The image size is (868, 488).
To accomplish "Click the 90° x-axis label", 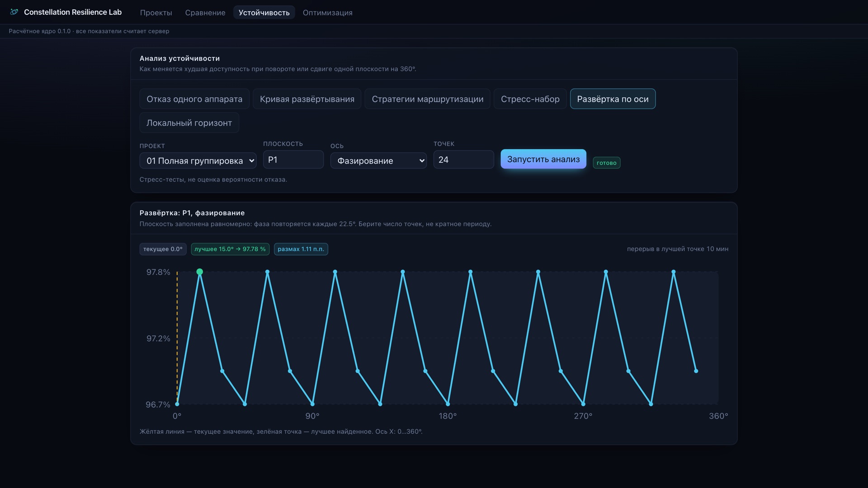I will (x=312, y=416).
